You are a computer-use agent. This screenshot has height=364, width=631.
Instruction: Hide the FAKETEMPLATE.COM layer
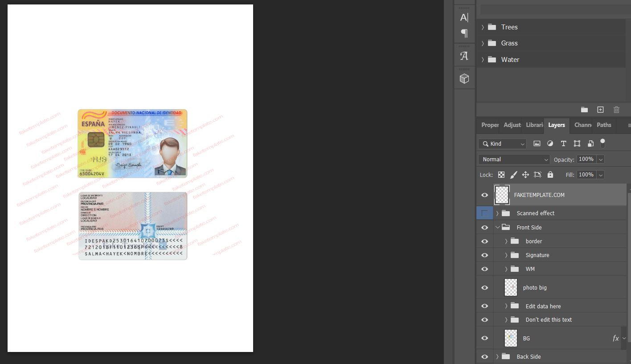click(485, 195)
